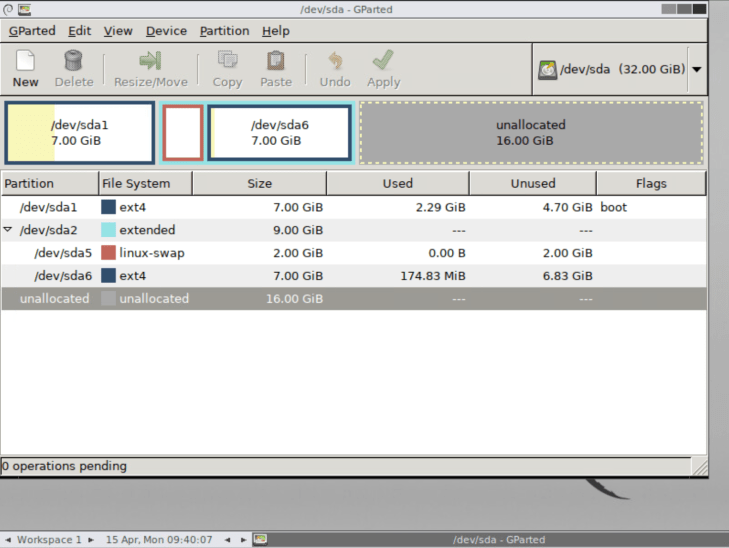Select the unallocated 16.00 GiB block in the disk map
Image resolution: width=729 pixels, height=548 pixels.
click(x=531, y=133)
